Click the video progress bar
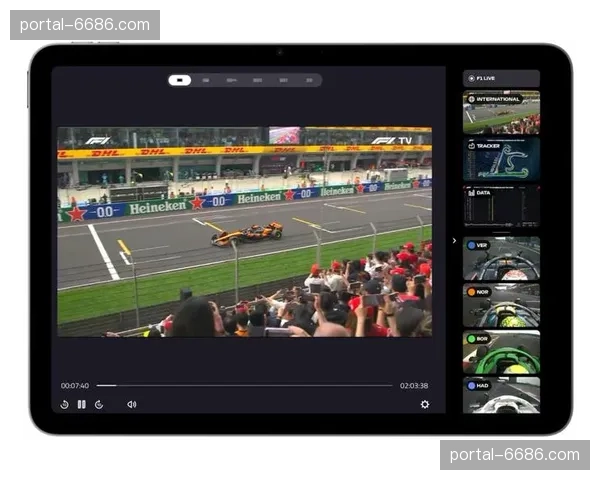Screen dimensions: 600x480 (x=245, y=385)
